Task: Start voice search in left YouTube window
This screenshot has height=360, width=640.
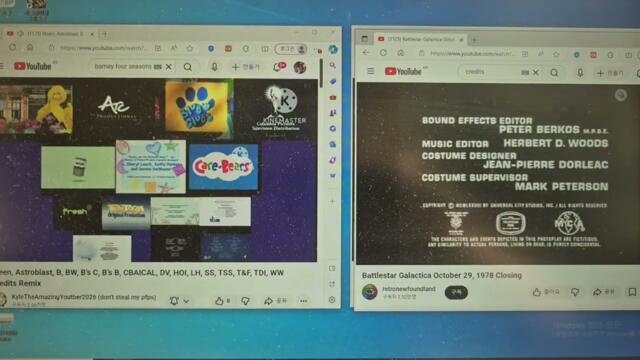Action: pyautogui.click(x=214, y=67)
